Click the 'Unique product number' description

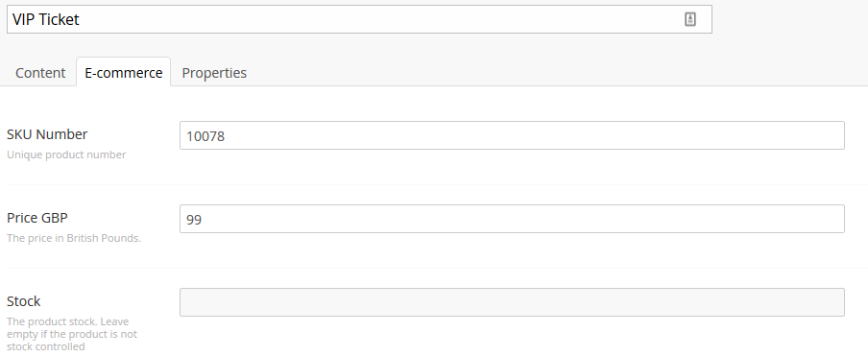(x=66, y=154)
